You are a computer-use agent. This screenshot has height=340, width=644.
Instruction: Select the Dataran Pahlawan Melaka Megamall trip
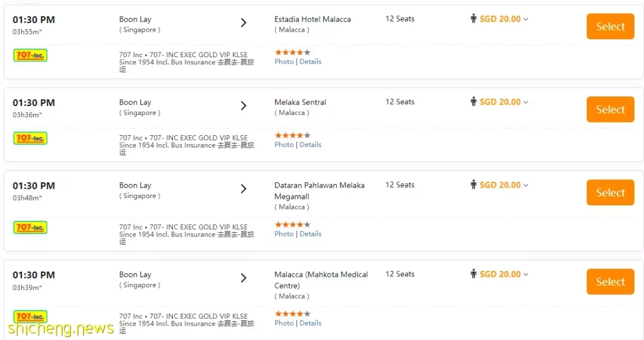[611, 192]
